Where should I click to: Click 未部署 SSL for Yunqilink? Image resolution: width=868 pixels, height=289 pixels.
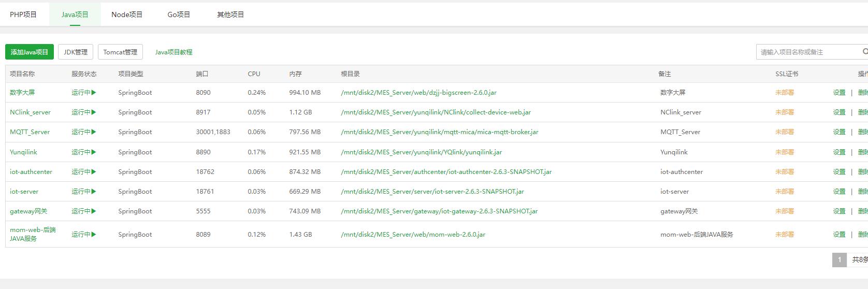[x=785, y=152]
